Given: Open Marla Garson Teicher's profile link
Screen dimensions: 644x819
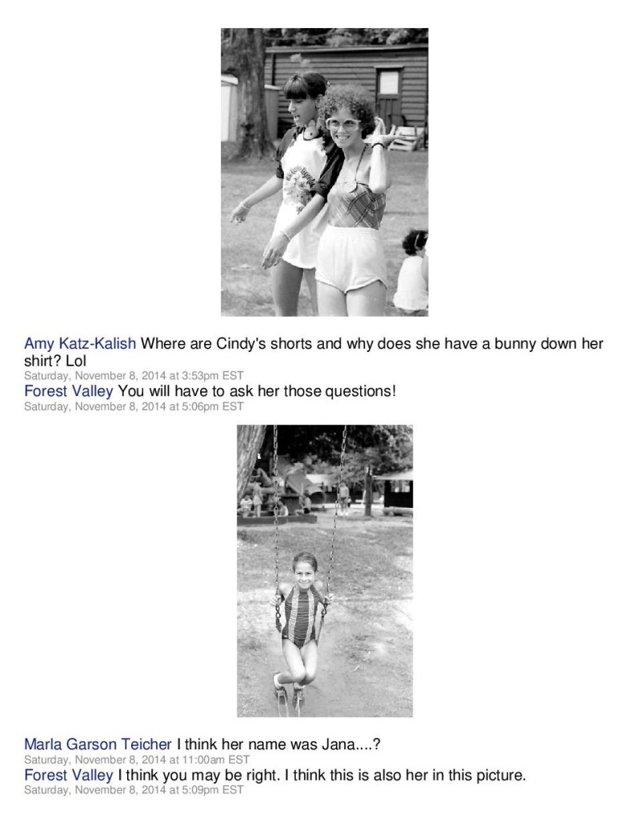Looking at the screenshot, I should tap(98, 744).
